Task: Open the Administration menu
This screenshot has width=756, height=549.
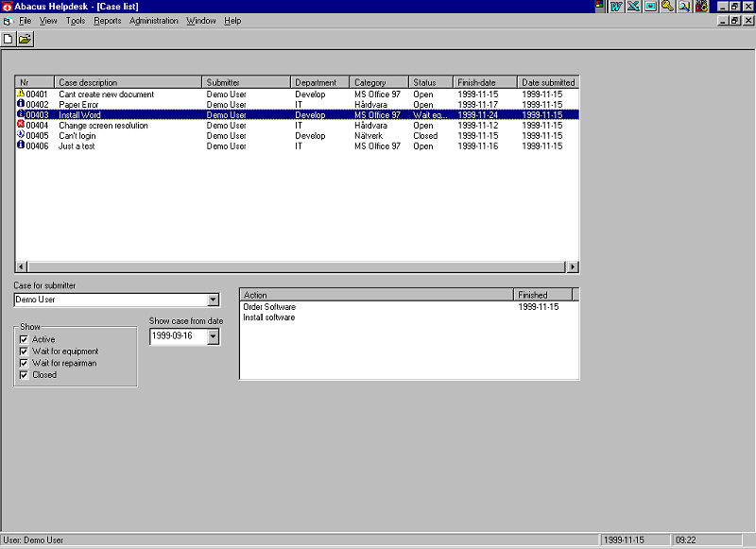Action: point(154,21)
